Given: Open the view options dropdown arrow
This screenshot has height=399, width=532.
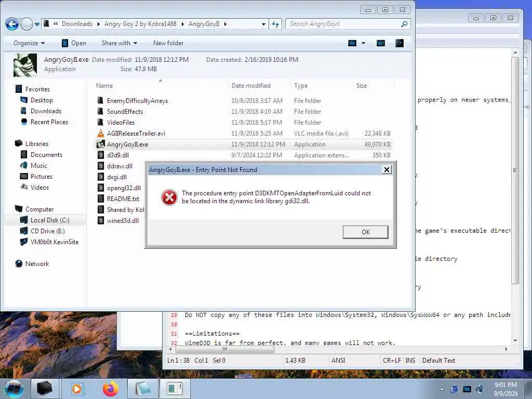Looking at the screenshot, I should coord(363,43).
